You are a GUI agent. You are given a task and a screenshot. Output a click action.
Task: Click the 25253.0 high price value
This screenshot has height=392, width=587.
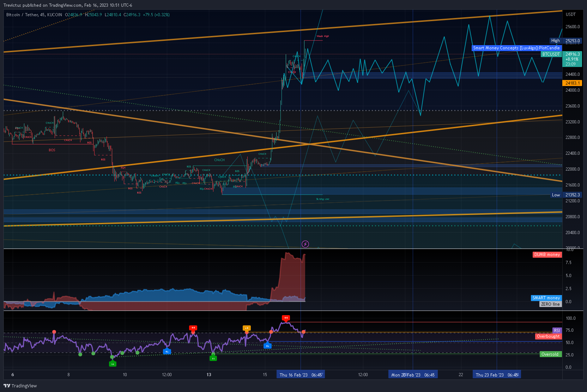(x=572, y=41)
